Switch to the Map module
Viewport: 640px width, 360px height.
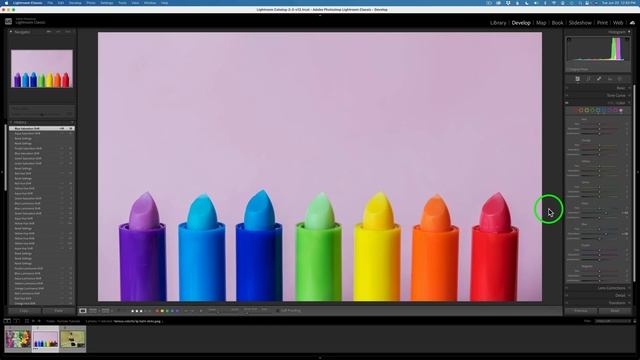541,23
